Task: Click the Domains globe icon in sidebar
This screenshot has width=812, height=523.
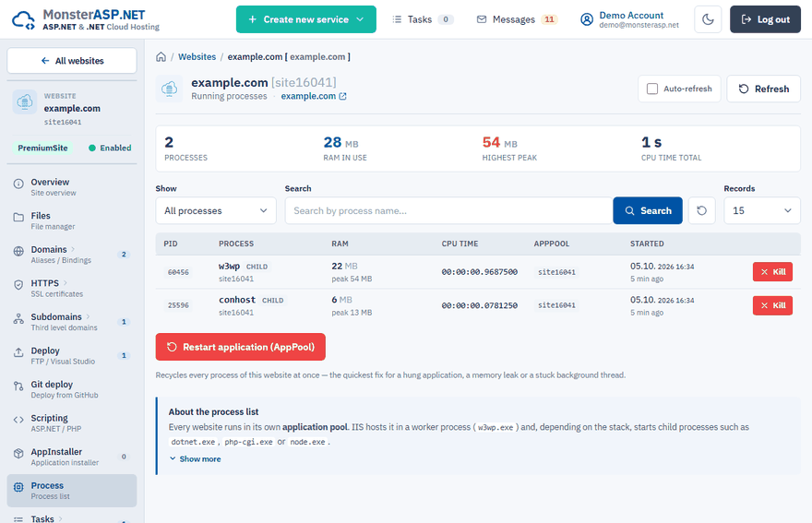Action: (x=18, y=251)
